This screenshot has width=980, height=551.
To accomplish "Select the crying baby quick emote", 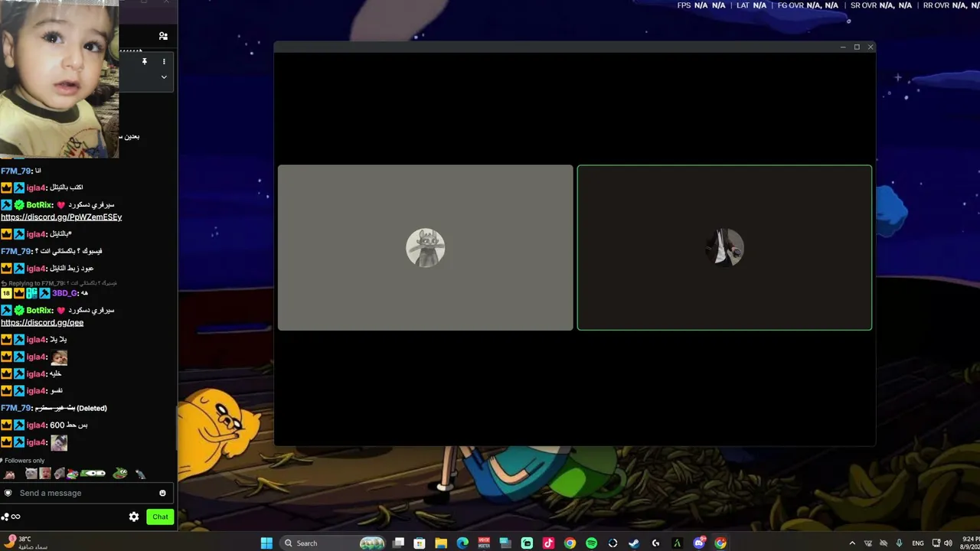I will [x=45, y=474].
